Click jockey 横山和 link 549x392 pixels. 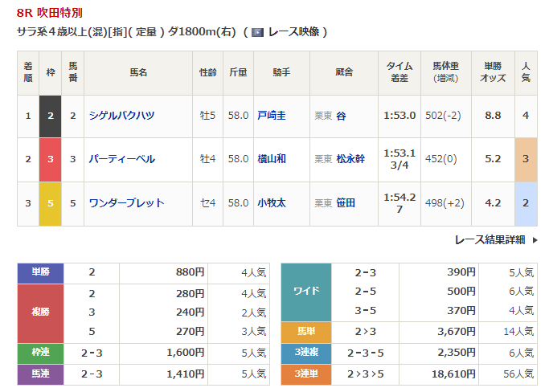tap(272, 159)
